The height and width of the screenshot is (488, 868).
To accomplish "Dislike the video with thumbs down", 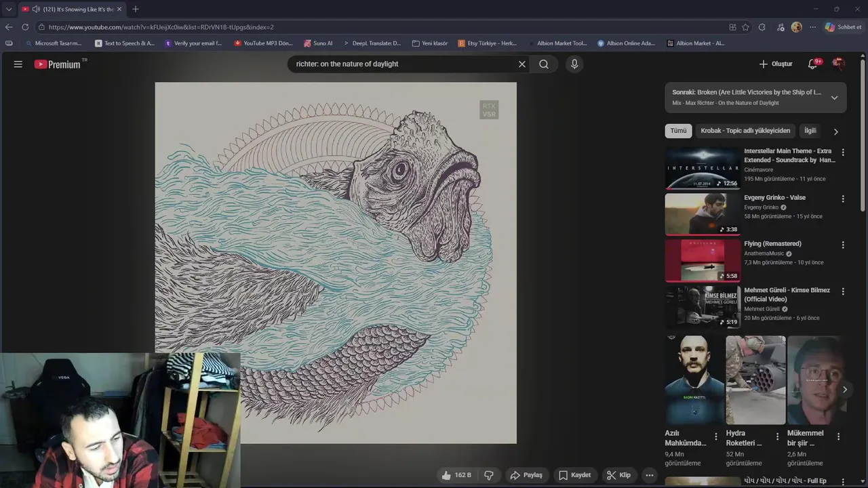I will (489, 475).
